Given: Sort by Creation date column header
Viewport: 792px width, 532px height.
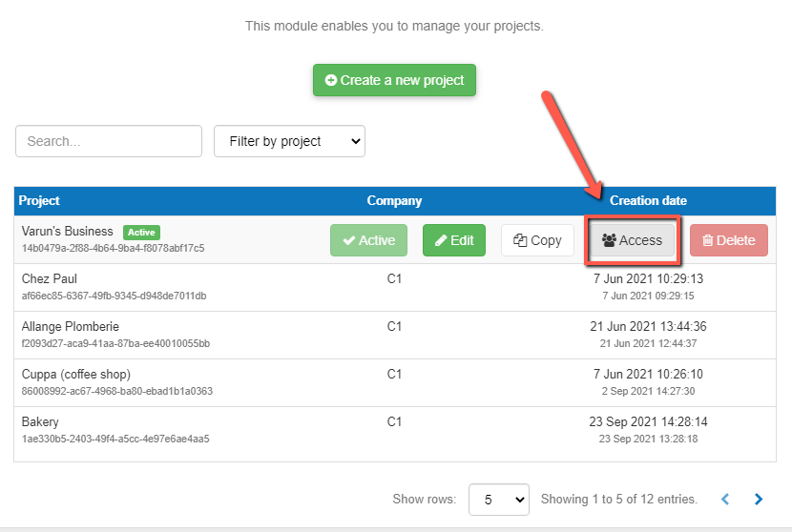Looking at the screenshot, I should pos(648,200).
